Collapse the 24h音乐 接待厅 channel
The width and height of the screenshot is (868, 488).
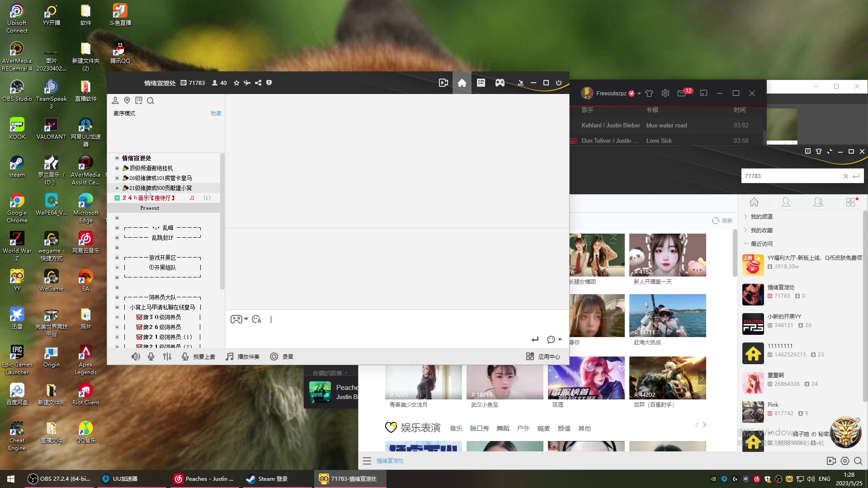pyautogui.click(x=117, y=198)
